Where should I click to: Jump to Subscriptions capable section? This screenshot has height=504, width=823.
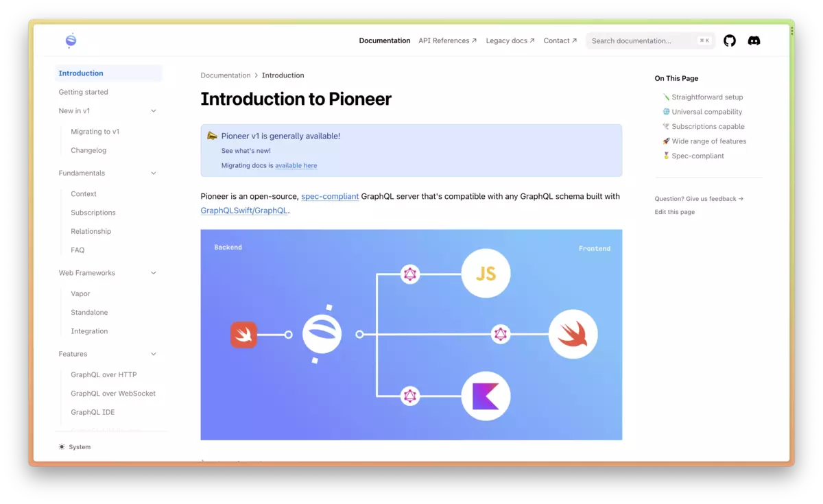pyautogui.click(x=704, y=127)
